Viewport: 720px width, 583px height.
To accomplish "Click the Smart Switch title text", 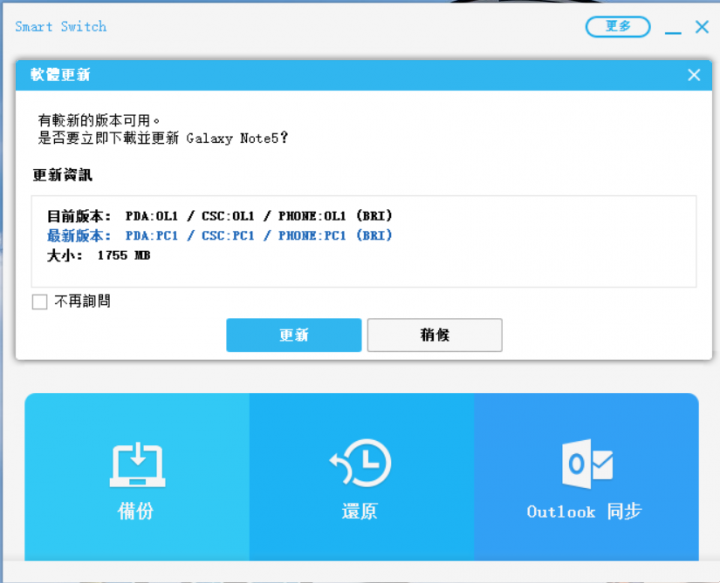I will pyautogui.click(x=61, y=27).
